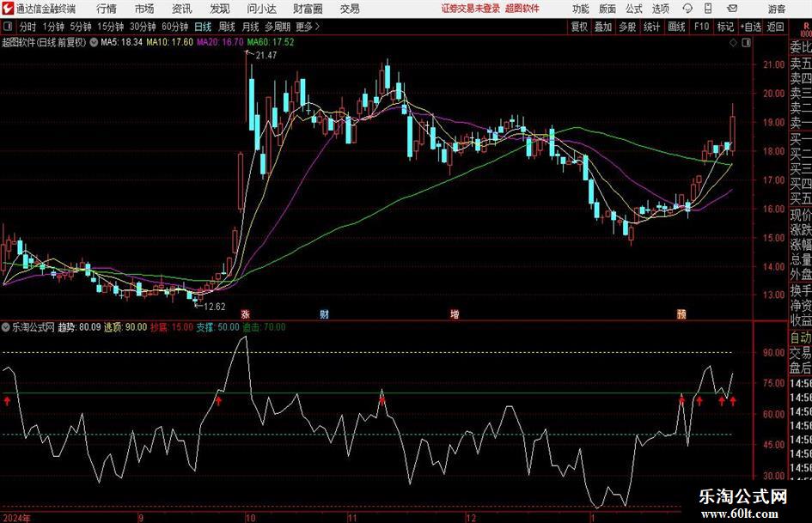Image resolution: width=812 pixels, height=523 pixels.
Task: Click the 标记 mark toolbar button
Action: [x=725, y=27]
